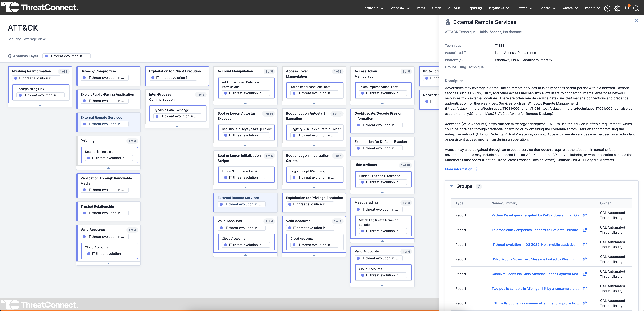
Task: Close the External Remote Services panel
Action: pos(636,20)
